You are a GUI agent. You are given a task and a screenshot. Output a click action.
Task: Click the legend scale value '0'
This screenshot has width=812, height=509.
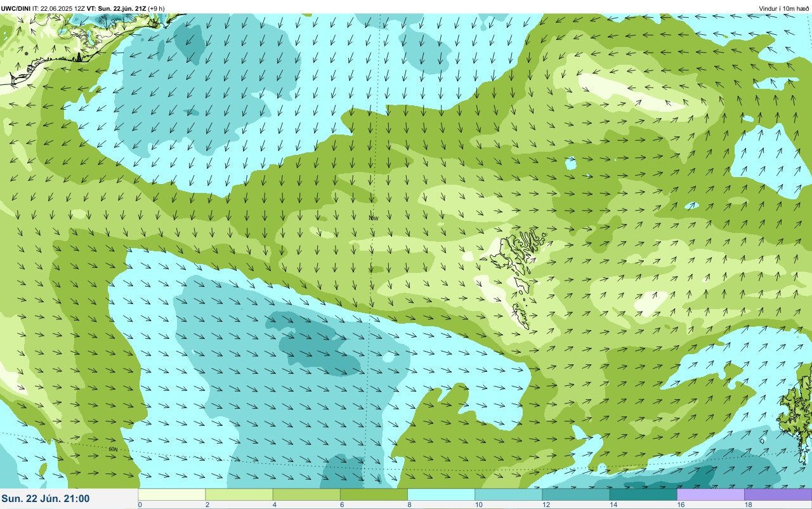point(140,505)
